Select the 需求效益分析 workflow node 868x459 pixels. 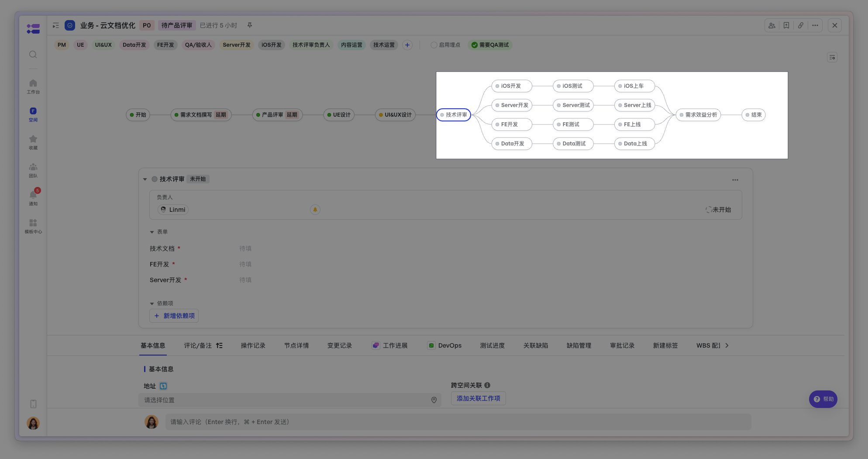pos(698,115)
